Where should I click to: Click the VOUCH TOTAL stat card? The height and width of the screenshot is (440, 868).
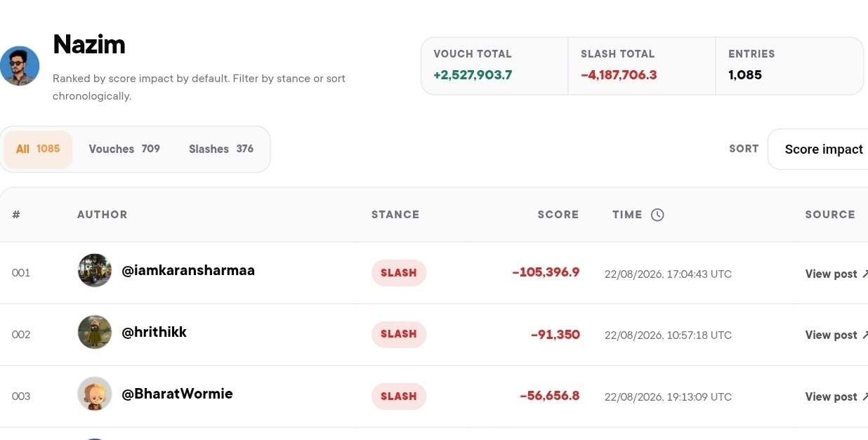click(x=494, y=65)
